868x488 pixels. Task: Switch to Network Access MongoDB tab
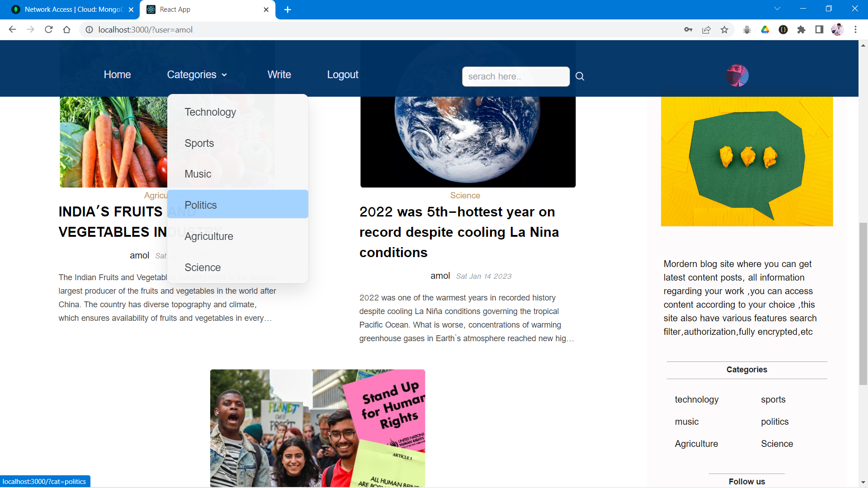tap(72, 9)
